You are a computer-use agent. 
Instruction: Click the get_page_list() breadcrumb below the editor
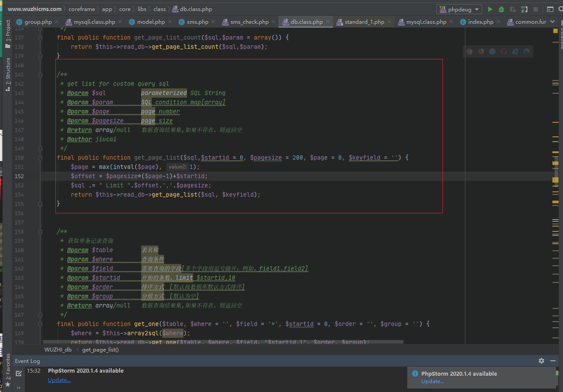[100, 349]
